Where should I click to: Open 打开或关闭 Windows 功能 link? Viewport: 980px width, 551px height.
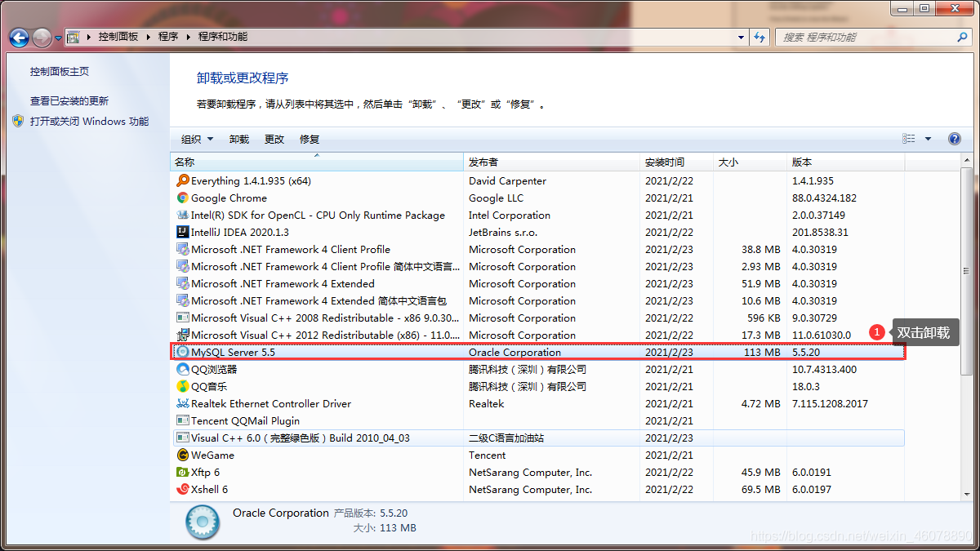pyautogui.click(x=90, y=122)
